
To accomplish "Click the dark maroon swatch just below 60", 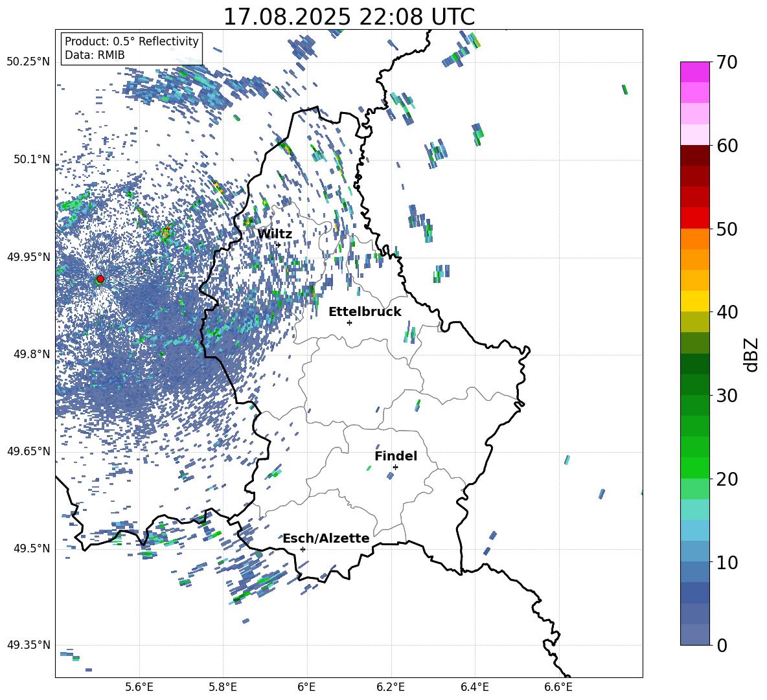I will pos(694,155).
